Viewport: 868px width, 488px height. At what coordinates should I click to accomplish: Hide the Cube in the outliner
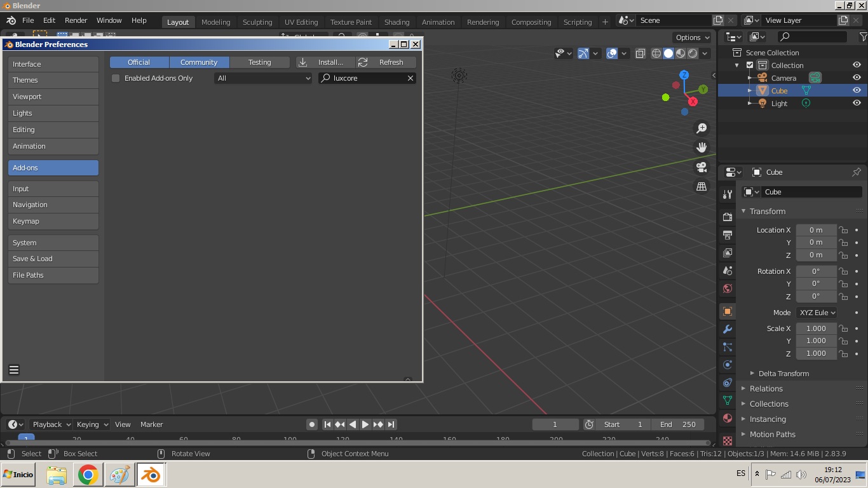(857, 90)
